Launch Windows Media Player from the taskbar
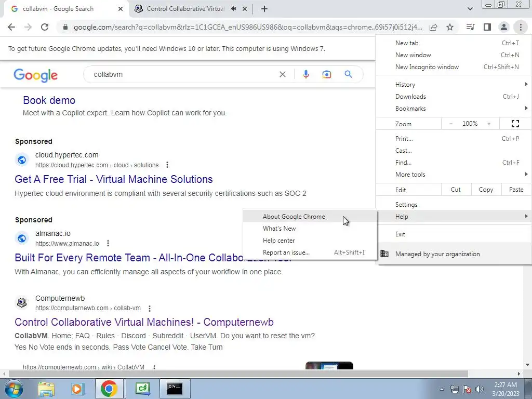Viewport: 532px width, 399px height. pos(77,389)
